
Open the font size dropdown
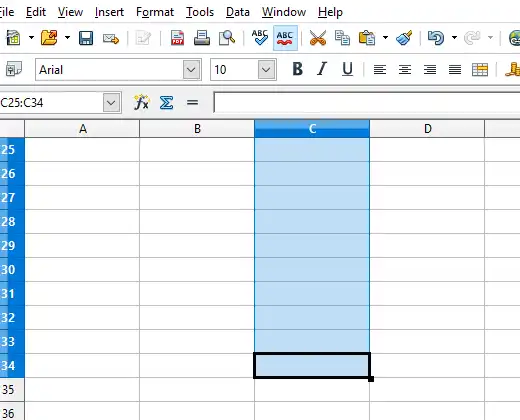pos(267,70)
